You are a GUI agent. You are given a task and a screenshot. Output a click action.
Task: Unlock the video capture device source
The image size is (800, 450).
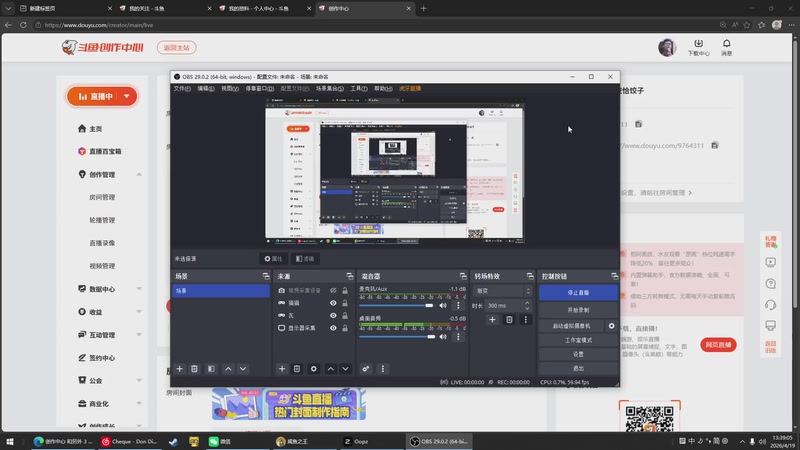click(345, 290)
